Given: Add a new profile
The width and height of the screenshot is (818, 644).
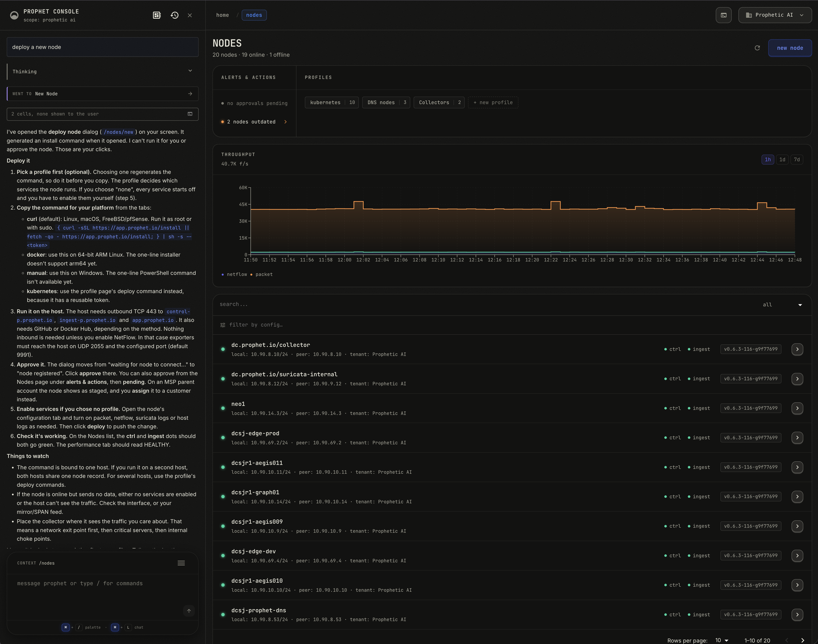Looking at the screenshot, I should (493, 102).
